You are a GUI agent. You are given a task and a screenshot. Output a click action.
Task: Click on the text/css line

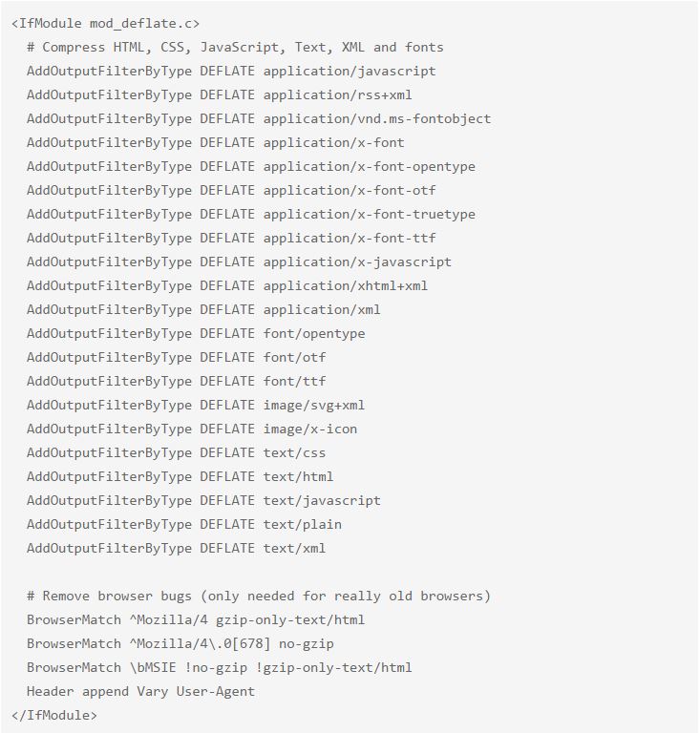click(x=177, y=452)
